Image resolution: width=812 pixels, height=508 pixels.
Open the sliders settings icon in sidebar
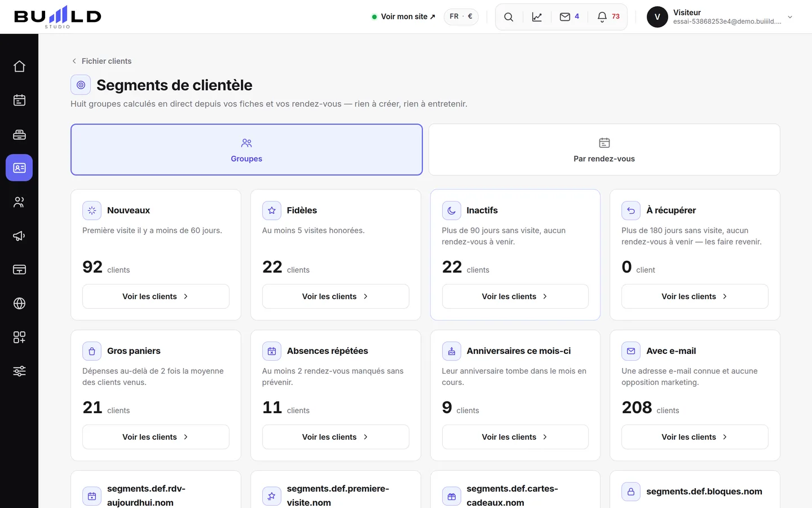(x=19, y=371)
